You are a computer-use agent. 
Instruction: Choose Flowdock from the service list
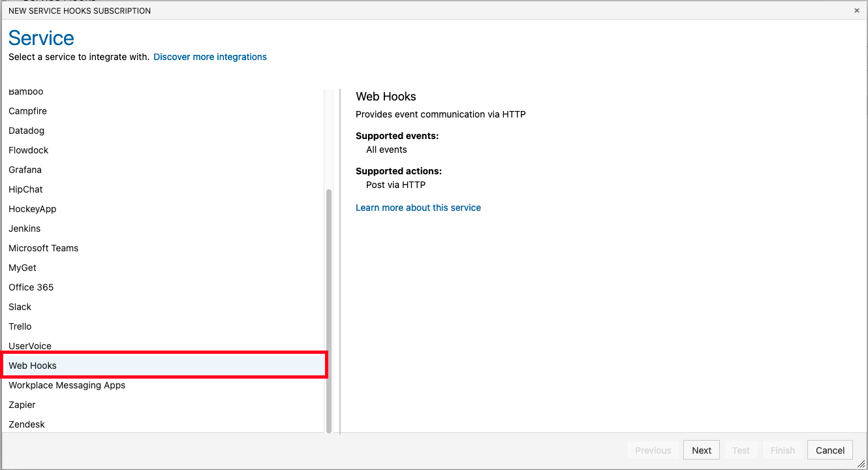163,150
